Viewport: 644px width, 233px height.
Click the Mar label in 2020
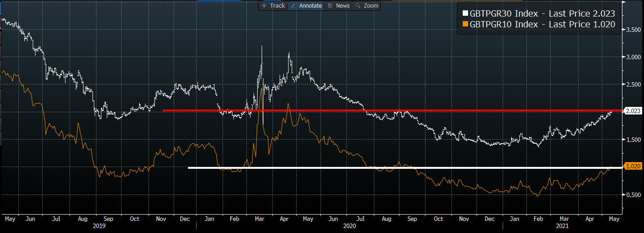[259, 219]
